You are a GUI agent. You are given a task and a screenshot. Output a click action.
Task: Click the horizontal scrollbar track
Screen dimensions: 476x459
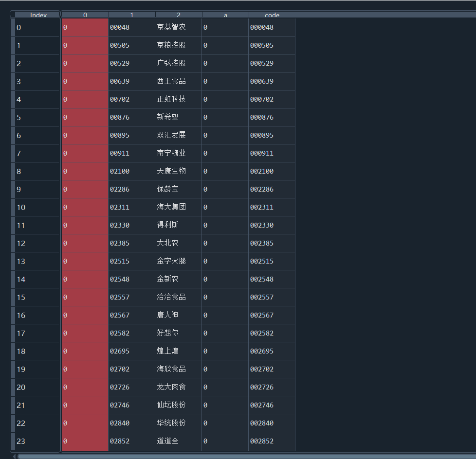coord(243,456)
